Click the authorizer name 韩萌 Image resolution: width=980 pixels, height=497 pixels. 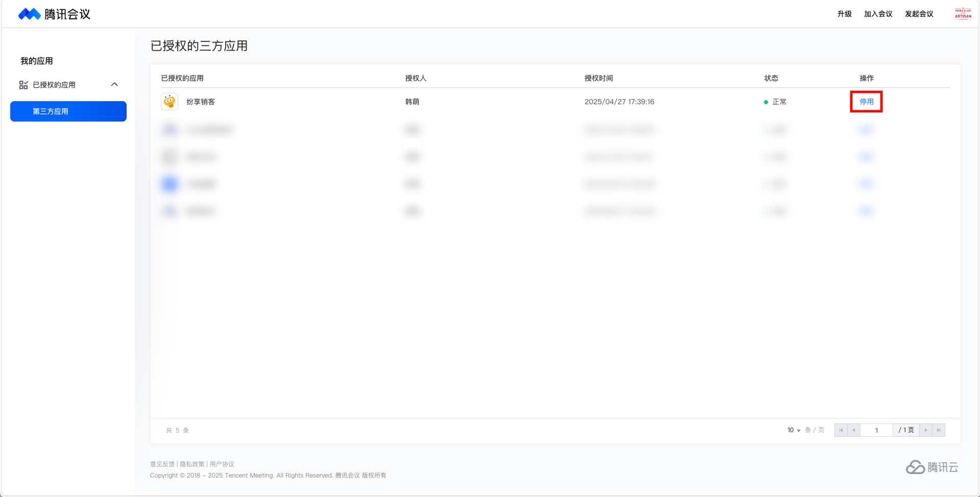click(x=412, y=102)
